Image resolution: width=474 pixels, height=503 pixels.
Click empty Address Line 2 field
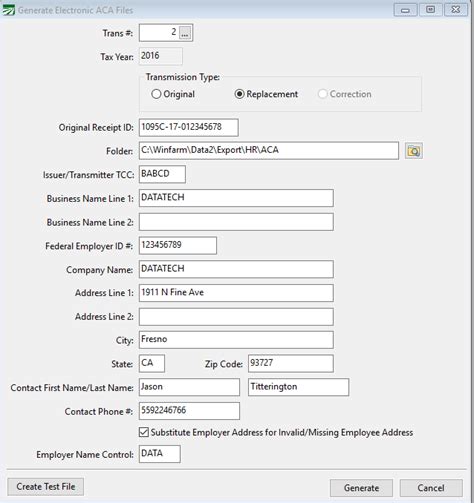[x=236, y=317]
